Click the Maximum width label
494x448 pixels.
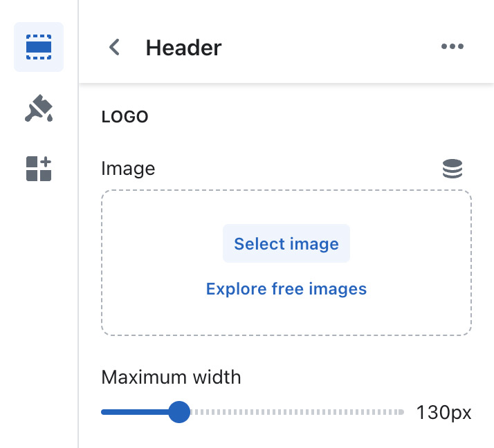tap(171, 377)
